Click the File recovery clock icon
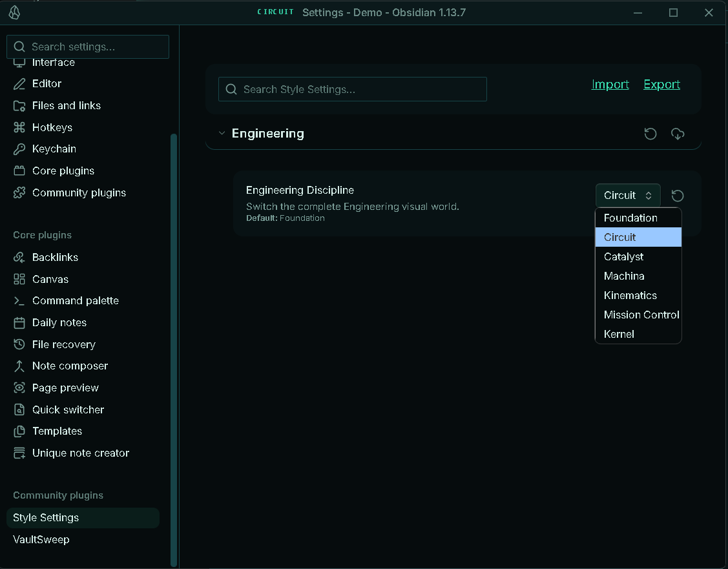Image resolution: width=728 pixels, height=569 pixels. point(19,344)
